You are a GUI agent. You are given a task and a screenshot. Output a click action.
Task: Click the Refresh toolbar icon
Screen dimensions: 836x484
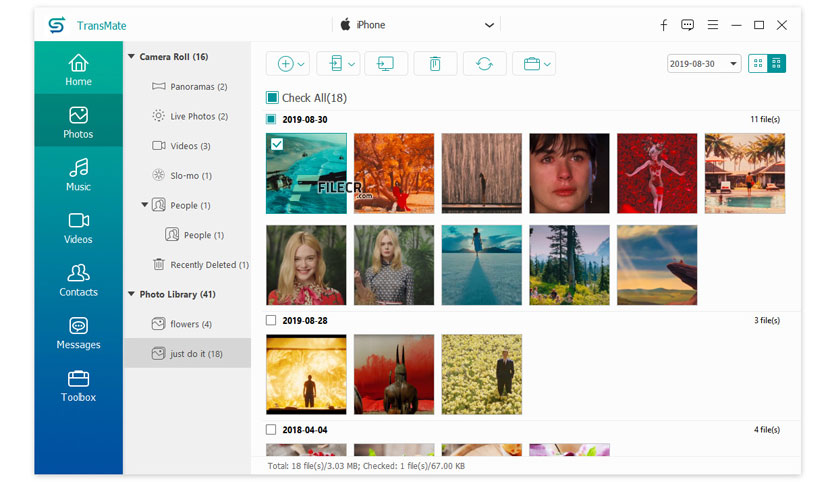[x=484, y=63]
